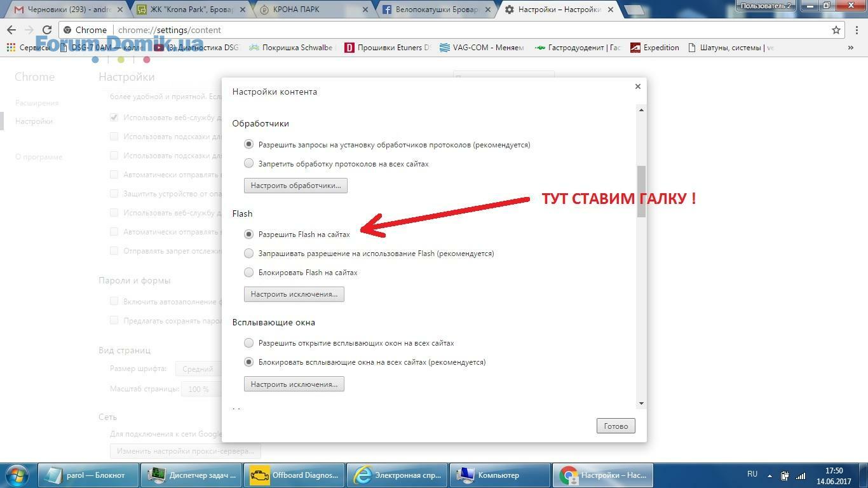
Task: Select Разрешить открытие всплывающих окон
Action: (x=249, y=342)
